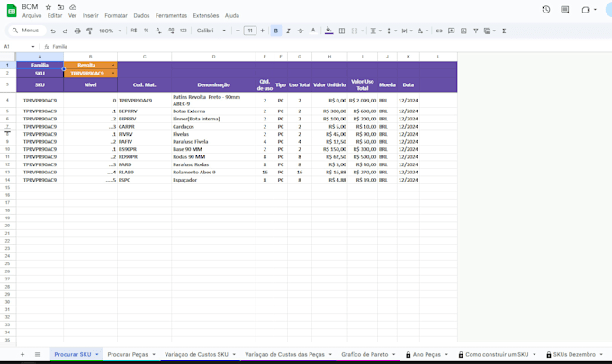
Task: Click the create filter icon
Action: tap(476, 31)
